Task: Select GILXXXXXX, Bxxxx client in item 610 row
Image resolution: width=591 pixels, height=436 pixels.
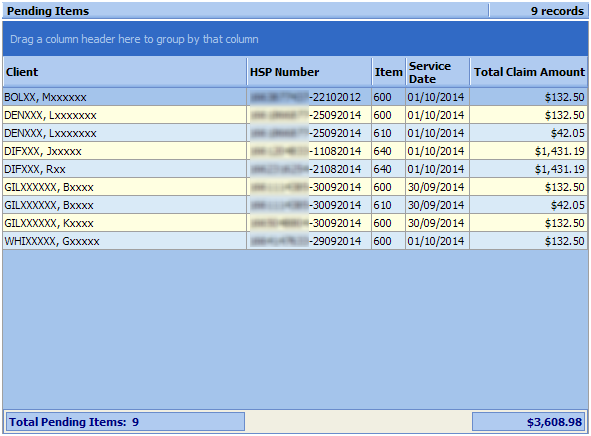Action: point(125,205)
